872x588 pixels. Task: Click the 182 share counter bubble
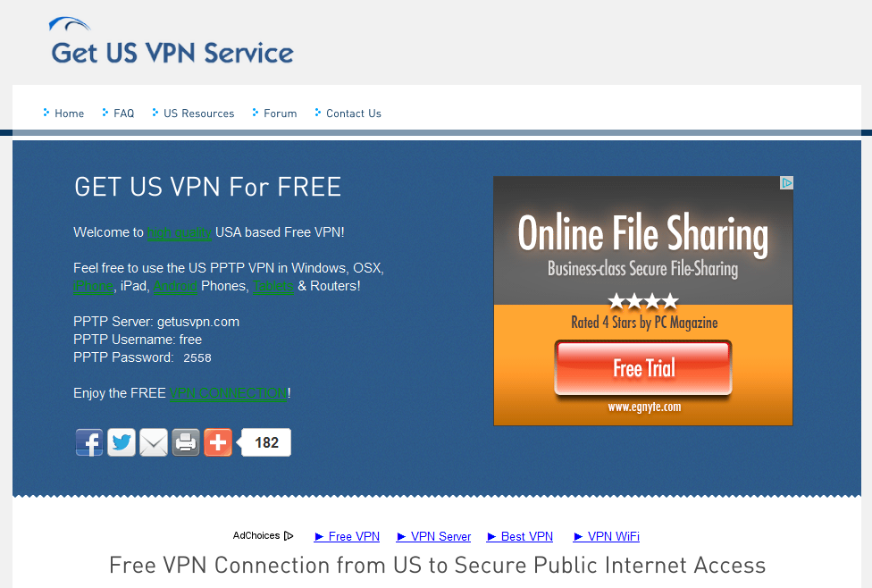pos(264,442)
